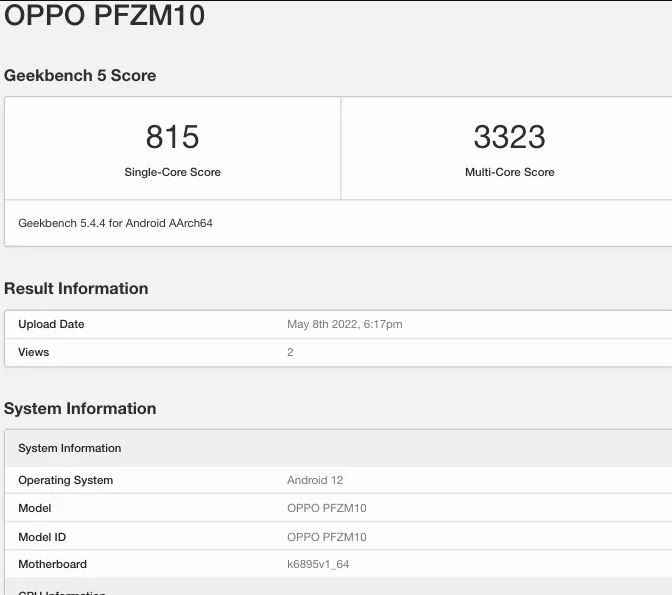Select the Android 12 value
This screenshot has width=672, height=595.
[315, 480]
